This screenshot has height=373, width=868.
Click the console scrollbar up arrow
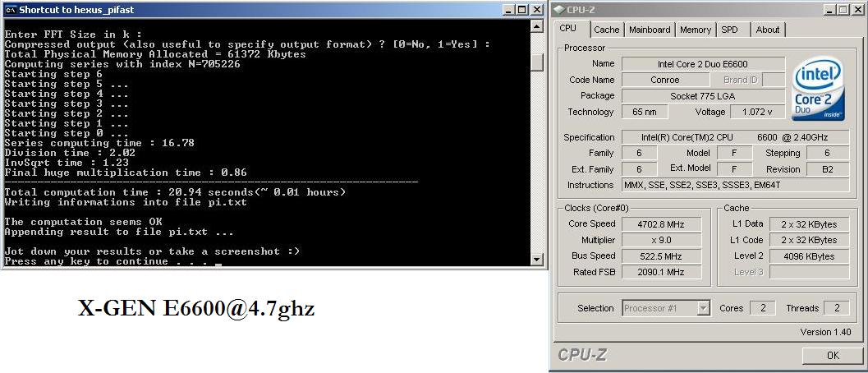pos(536,26)
